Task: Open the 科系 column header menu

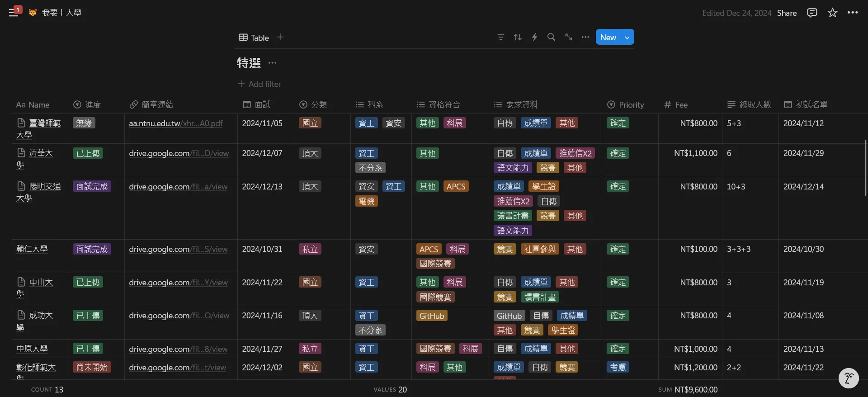Action: tap(381, 104)
